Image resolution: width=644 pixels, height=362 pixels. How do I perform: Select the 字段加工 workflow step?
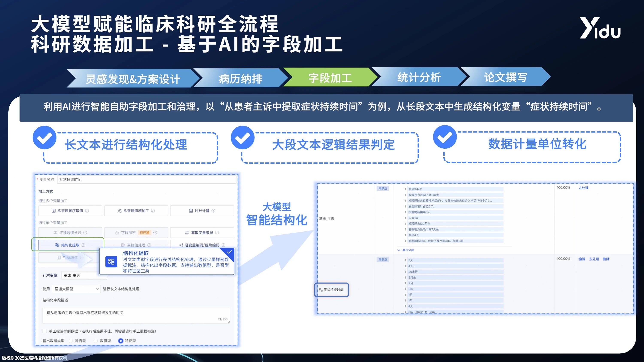(x=330, y=78)
